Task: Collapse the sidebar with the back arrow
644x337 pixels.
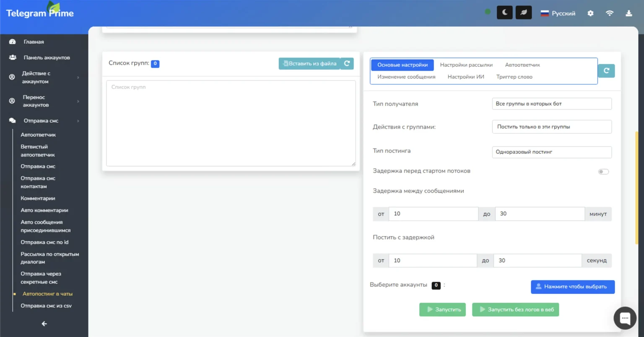Action: [x=44, y=324]
